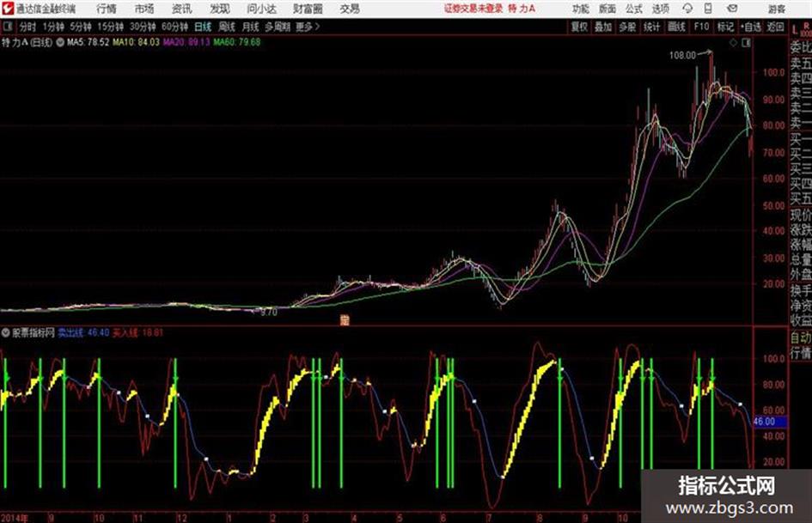Expand the 股票指标网 indicator dropdown
Image resolution: width=812 pixels, height=523 pixels.
point(6,333)
